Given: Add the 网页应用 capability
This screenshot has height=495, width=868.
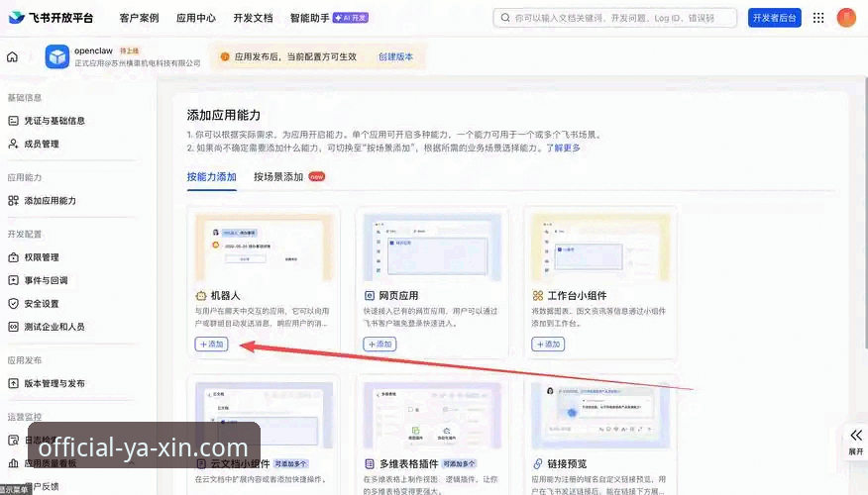Looking at the screenshot, I should [x=380, y=344].
